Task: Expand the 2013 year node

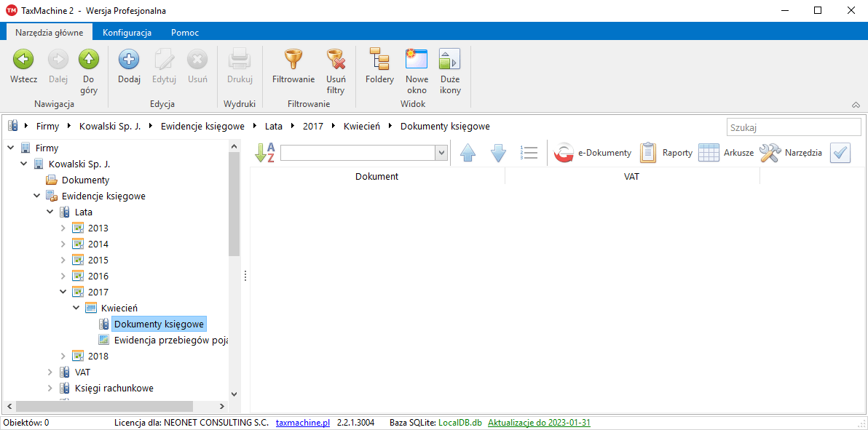Action: click(x=63, y=228)
